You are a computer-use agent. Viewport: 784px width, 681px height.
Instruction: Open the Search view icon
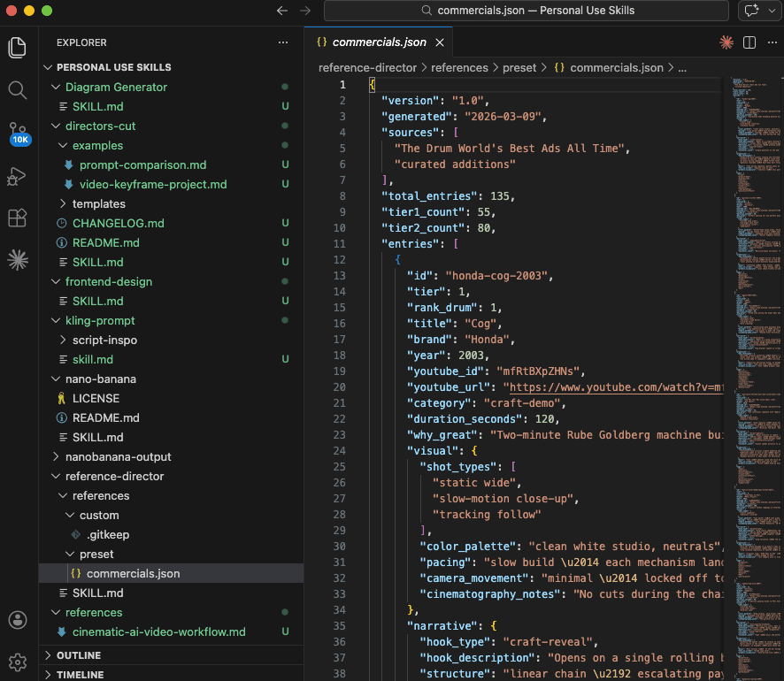click(x=18, y=89)
